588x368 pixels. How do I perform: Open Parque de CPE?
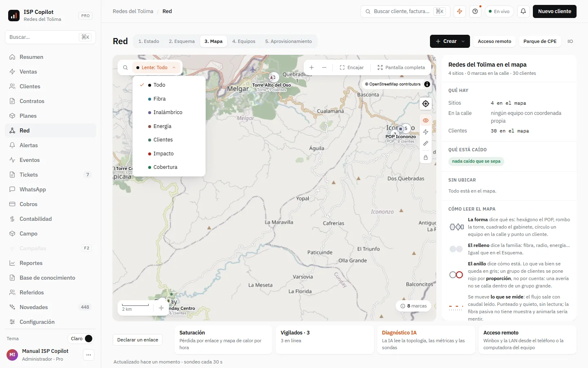coord(540,41)
